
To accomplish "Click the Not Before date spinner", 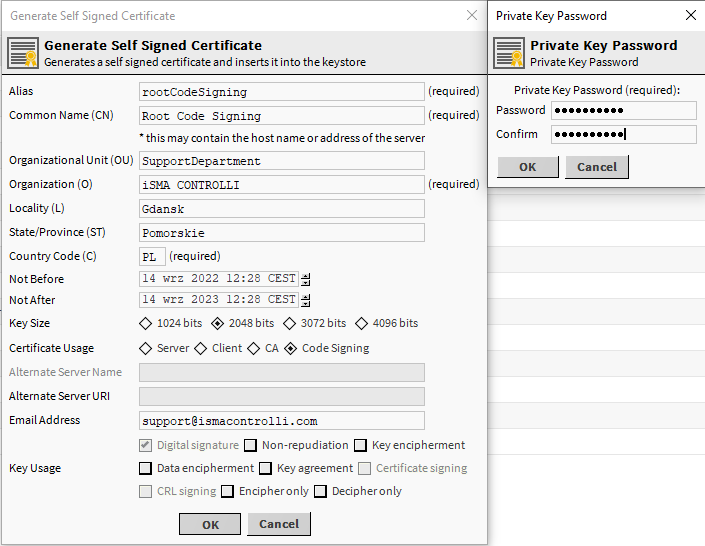I will [306, 279].
